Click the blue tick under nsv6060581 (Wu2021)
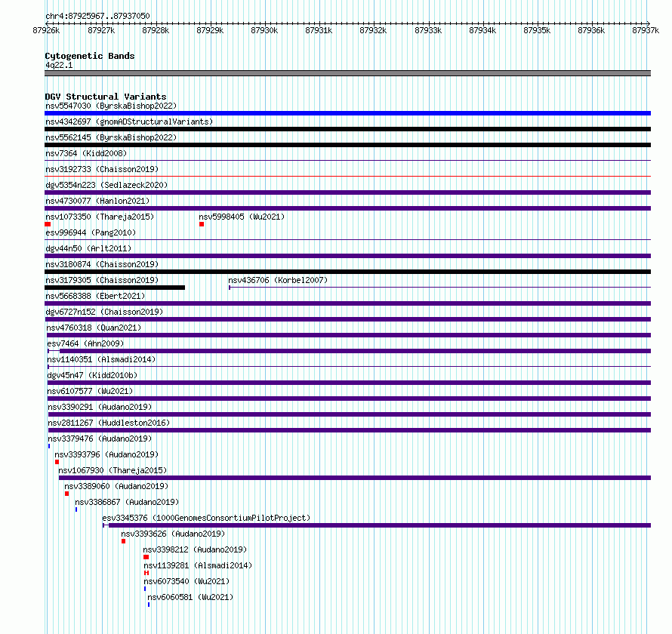 coord(149,605)
